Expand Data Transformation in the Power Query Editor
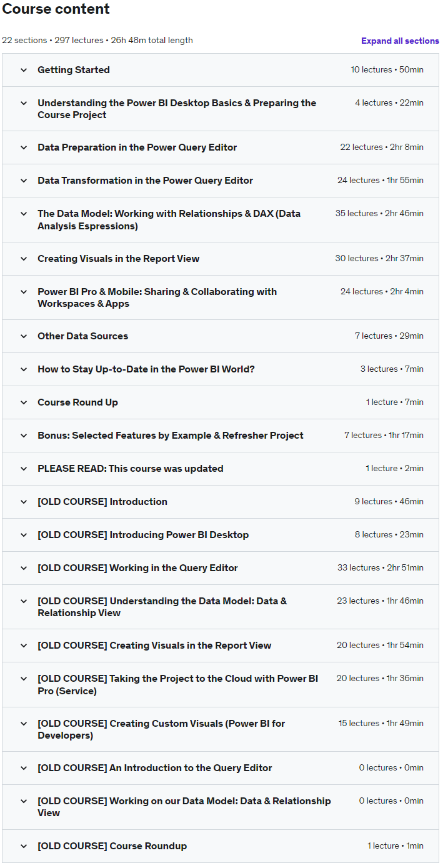This screenshot has width=443, height=868. point(24,181)
